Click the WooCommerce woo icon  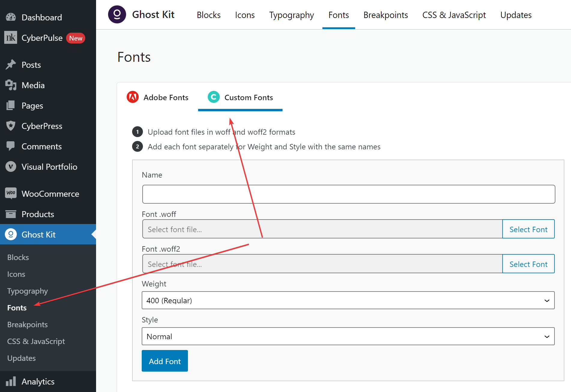11,193
